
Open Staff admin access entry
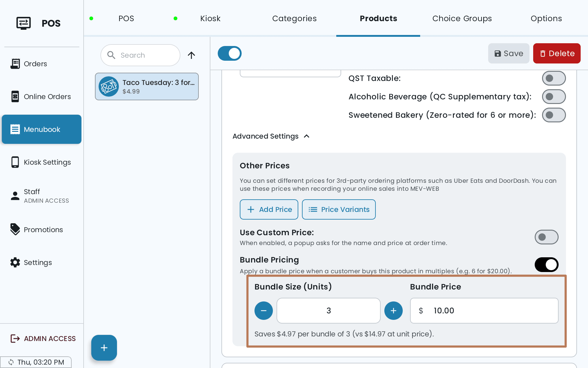(x=42, y=196)
